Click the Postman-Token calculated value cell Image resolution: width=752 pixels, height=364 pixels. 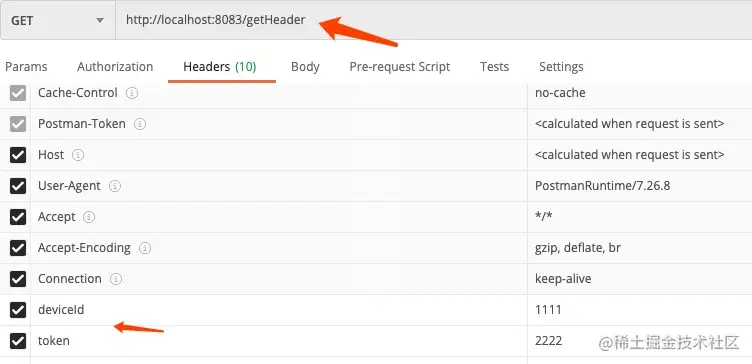640,124
